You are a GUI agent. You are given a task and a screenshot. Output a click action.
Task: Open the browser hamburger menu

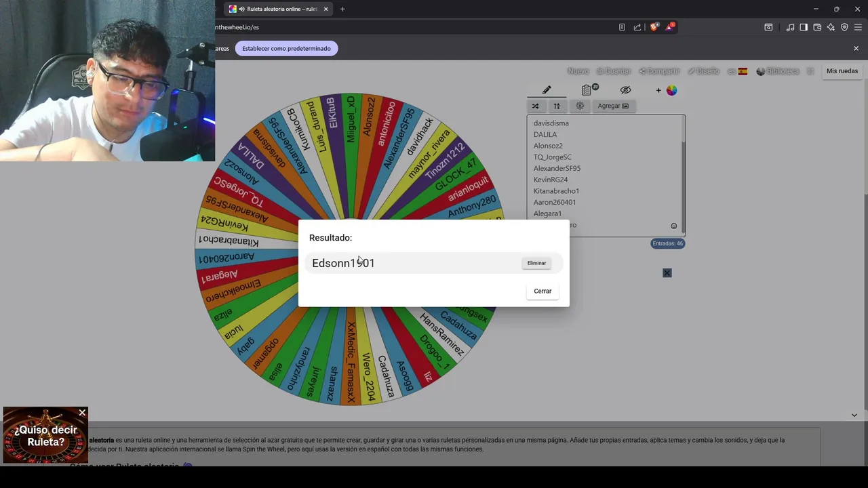pos(858,27)
